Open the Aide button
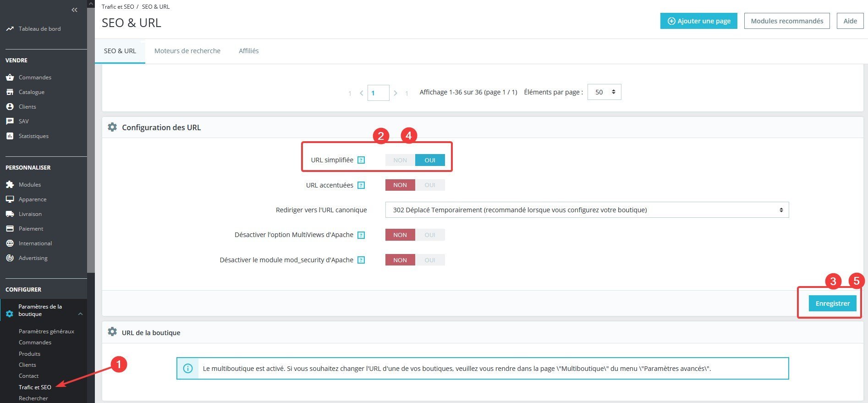Image resolution: width=868 pixels, height=403 pixels. pos(850,21)
